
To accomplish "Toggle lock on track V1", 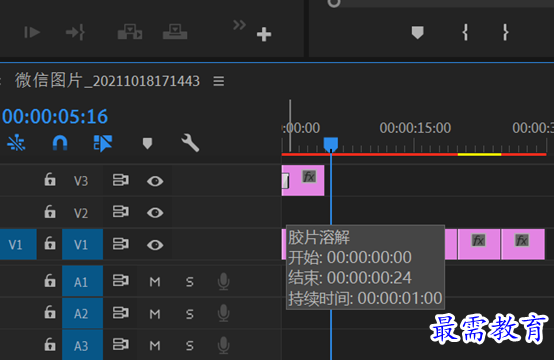I will [x=50, y=243].
